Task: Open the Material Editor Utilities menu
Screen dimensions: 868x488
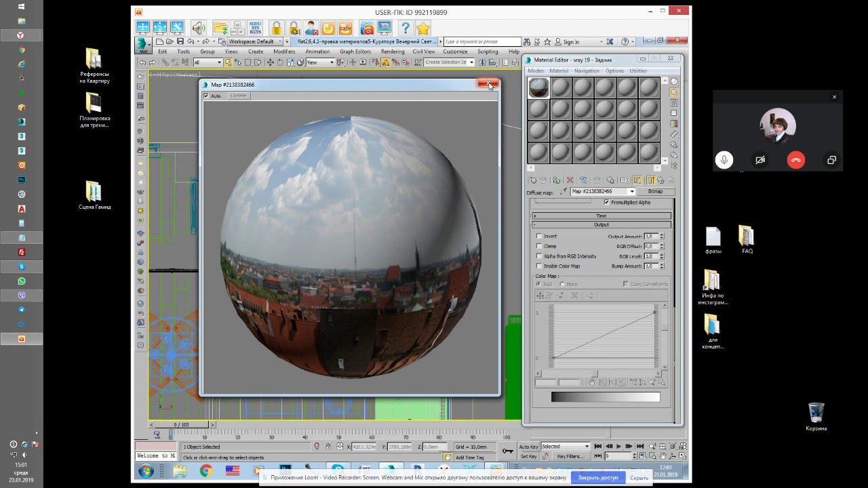Action: tap(638, 71)
